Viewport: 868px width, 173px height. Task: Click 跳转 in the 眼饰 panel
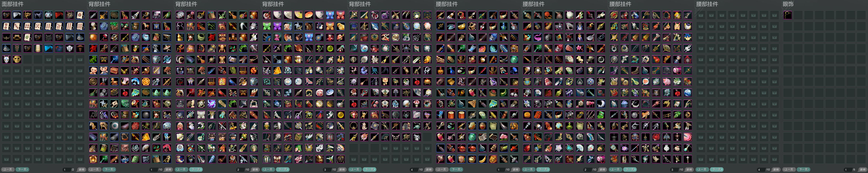pyautogui.click(x=863, y=170)
